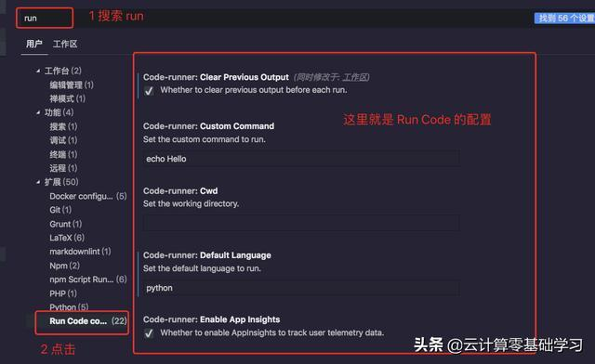Open the 工作区 link beside Clear Previous Output
The image size is (595, 364).
[x=355, y=77]
